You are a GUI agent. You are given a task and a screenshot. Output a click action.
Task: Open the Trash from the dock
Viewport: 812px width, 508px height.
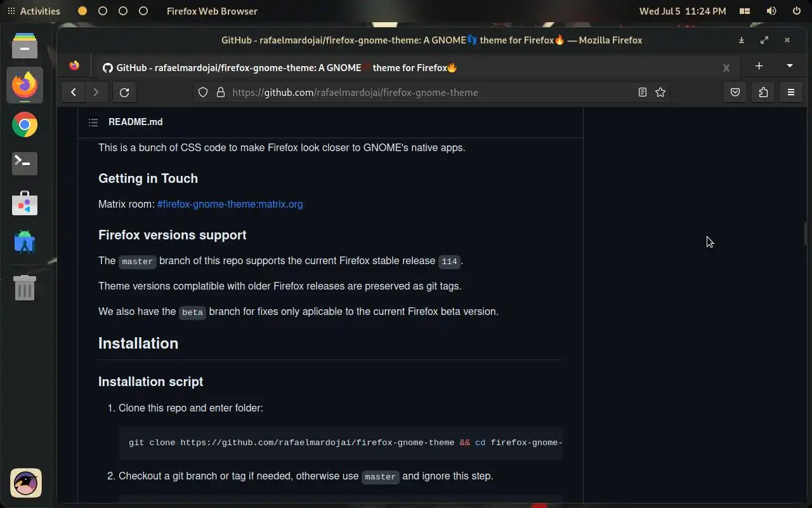pos(25,288)
